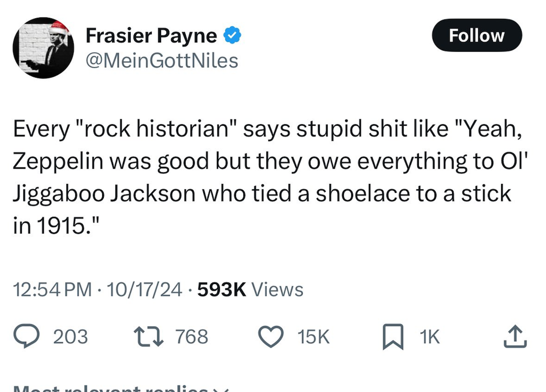Click the blue verified checkmark badge
The height and width of the screenshot is (392, 546).
(232, 35)
